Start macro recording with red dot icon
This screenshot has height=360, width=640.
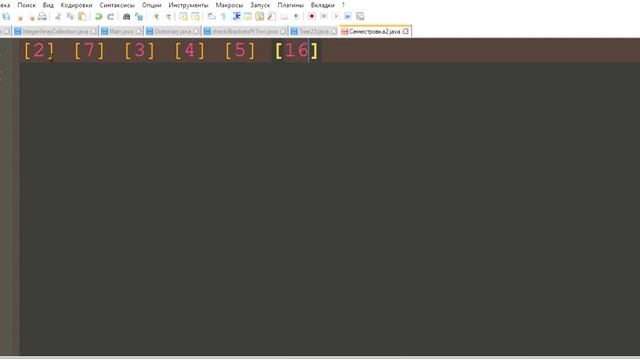pos(312,16)
